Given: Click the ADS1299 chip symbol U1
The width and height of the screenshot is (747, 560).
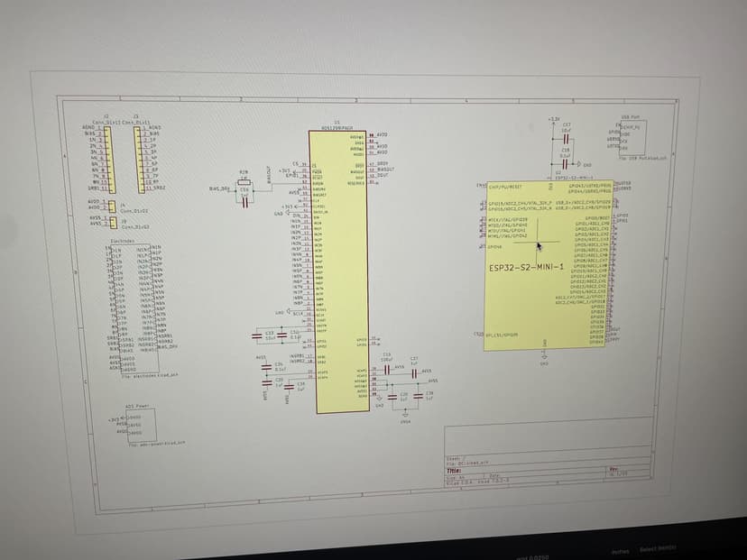Looking at the screenshot, I should (x=343, y=271).
